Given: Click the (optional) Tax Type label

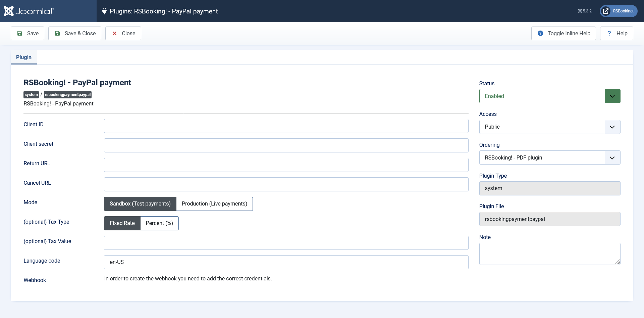Looking at the screenshot, I should [46, 222].
